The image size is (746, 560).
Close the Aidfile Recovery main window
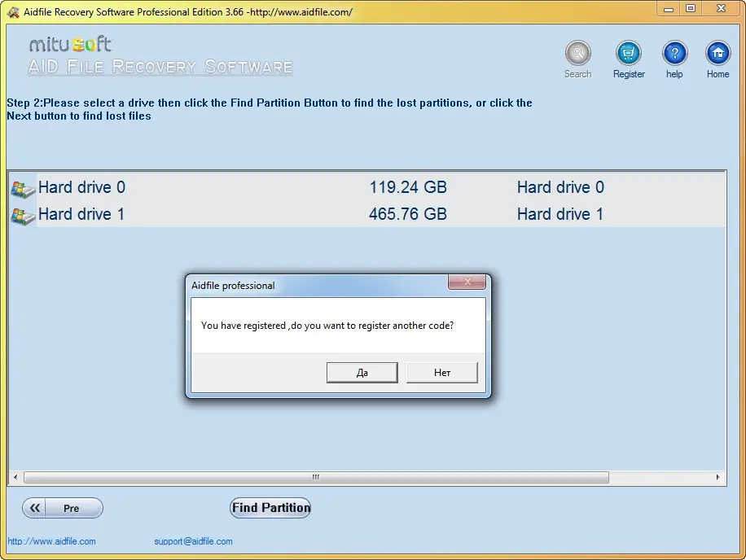click(x=721, y=9)
